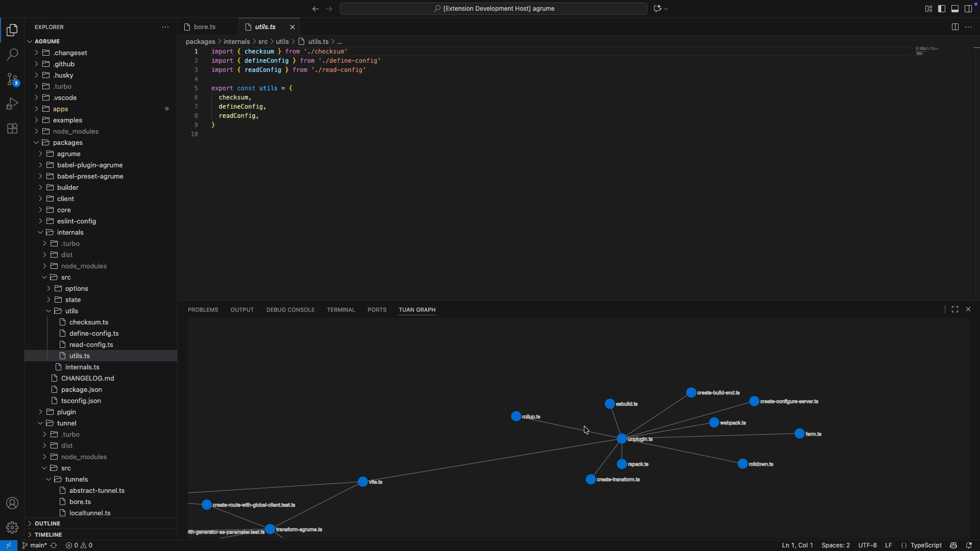The height and width of the screenshot is (551, 980).
Task: Open Run and Debug view
Action: [x=12, y=104]
